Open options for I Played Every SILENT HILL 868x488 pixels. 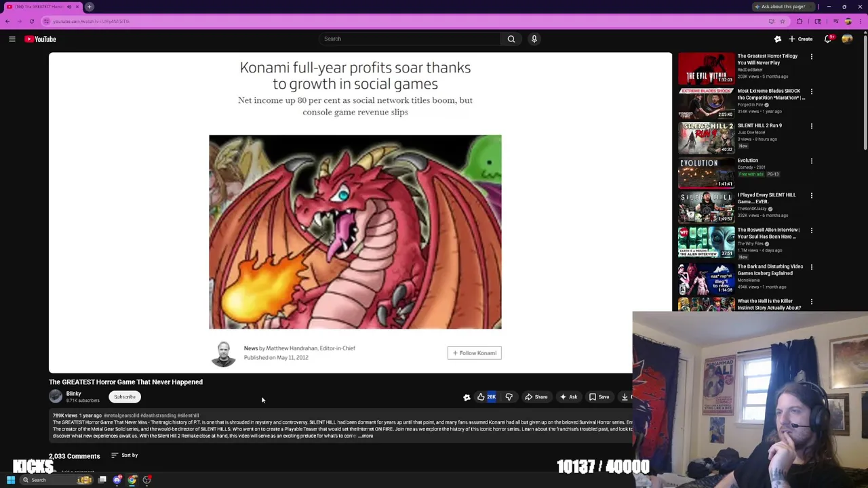click(x=811, y=196)
